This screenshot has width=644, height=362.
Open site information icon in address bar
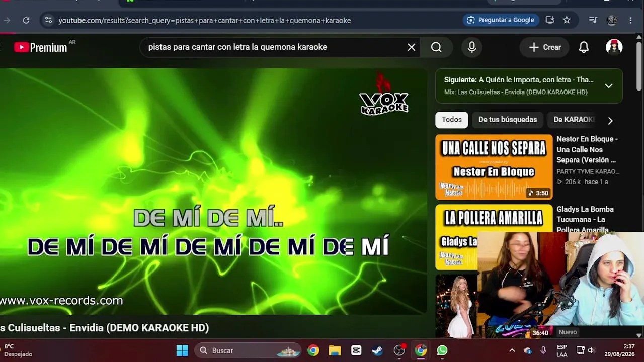tap(48, 20)
